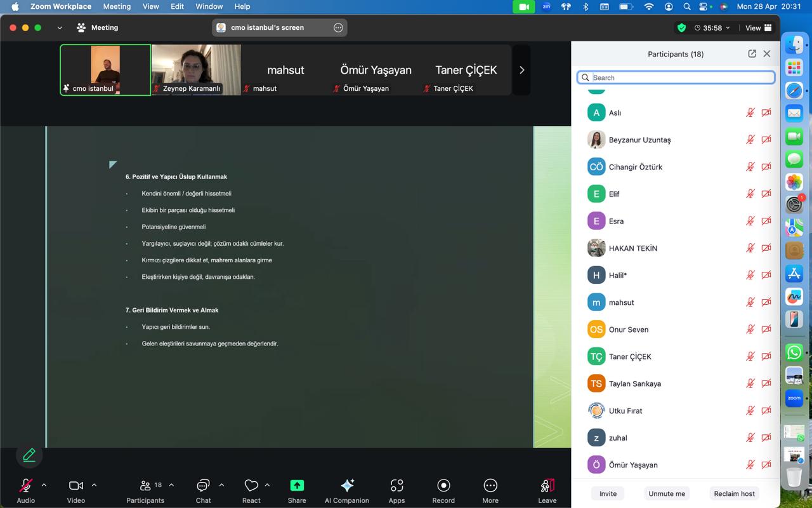The width and height of the screenshot is (812, 508).
Task: Open the Apps panel
Action: (x=396, y=486)
